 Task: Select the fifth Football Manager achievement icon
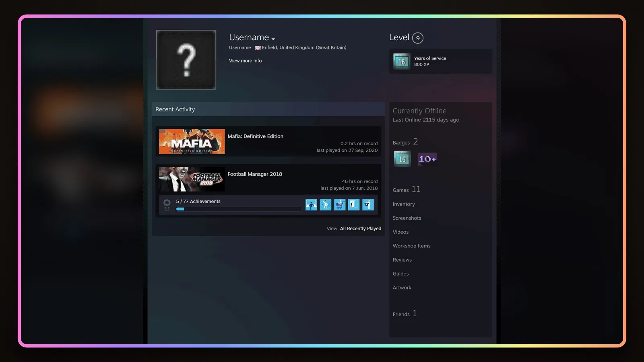click(x=368, y=205)
